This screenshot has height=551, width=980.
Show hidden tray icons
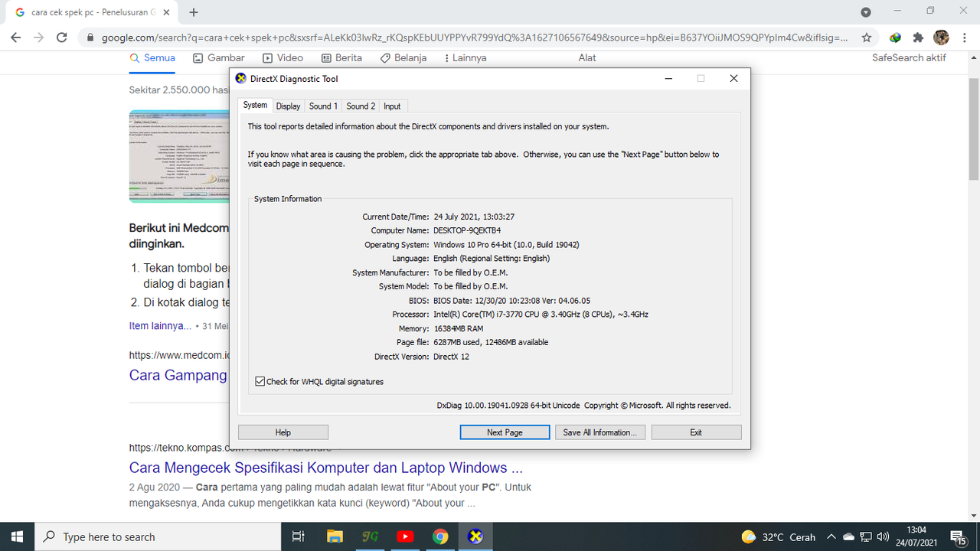click(831, 536)
